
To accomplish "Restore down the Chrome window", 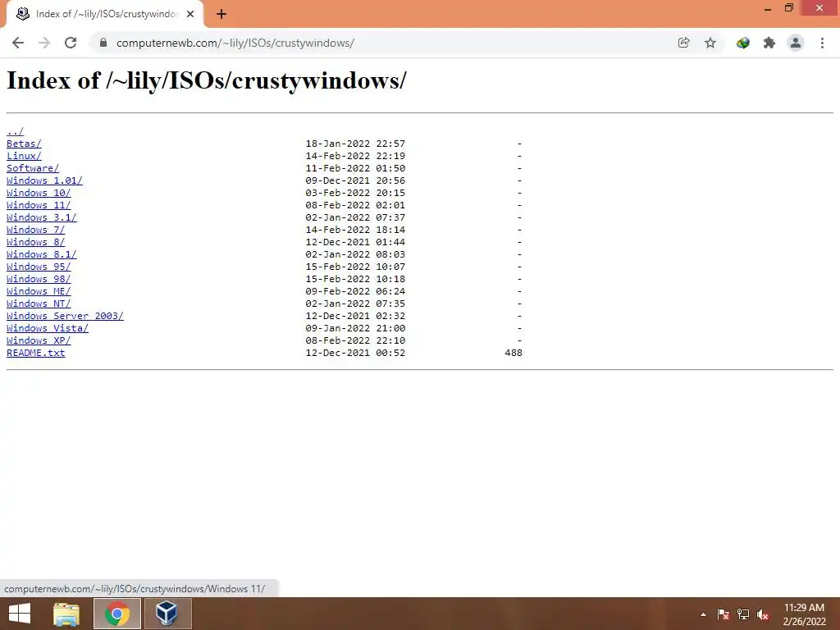I will pyautogui.click(x=789, y=8).
